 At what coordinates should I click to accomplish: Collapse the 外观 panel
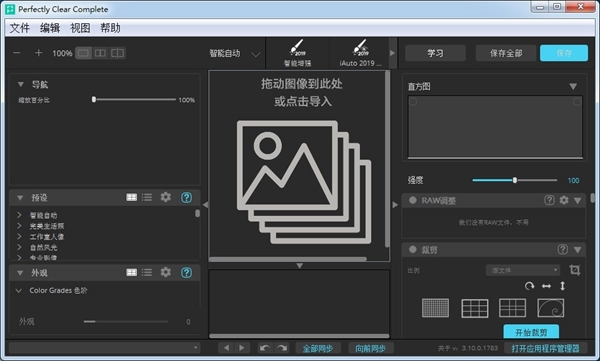20,273
